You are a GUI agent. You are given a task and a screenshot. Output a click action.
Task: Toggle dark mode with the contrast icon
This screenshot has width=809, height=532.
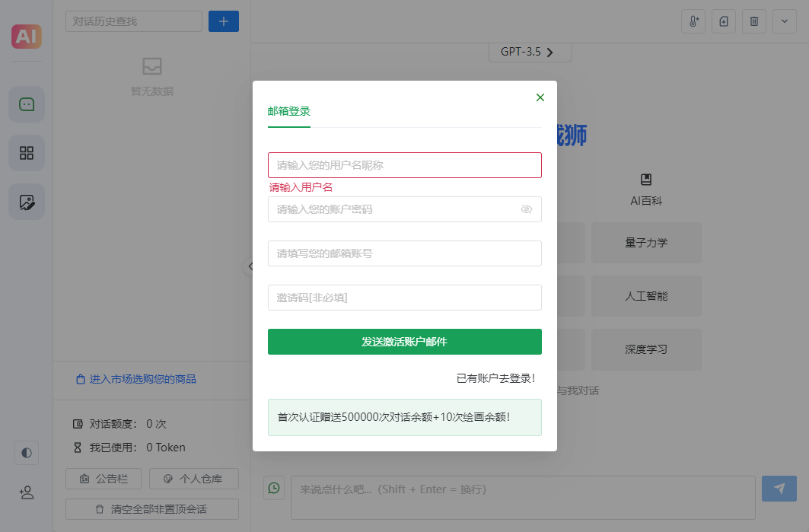(26, 453)
